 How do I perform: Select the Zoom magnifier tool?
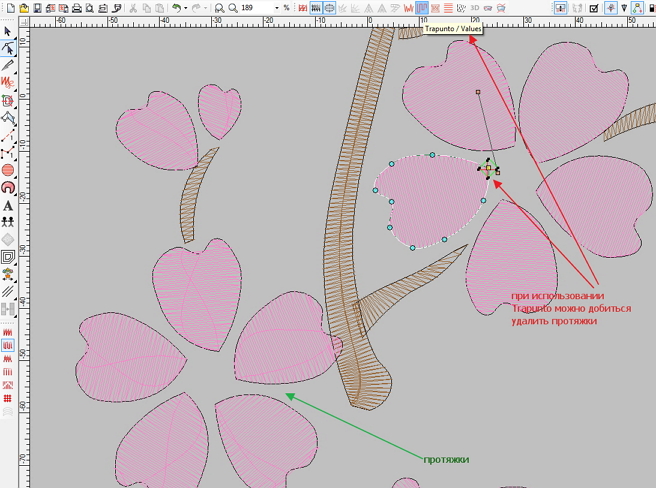point(232,8)
